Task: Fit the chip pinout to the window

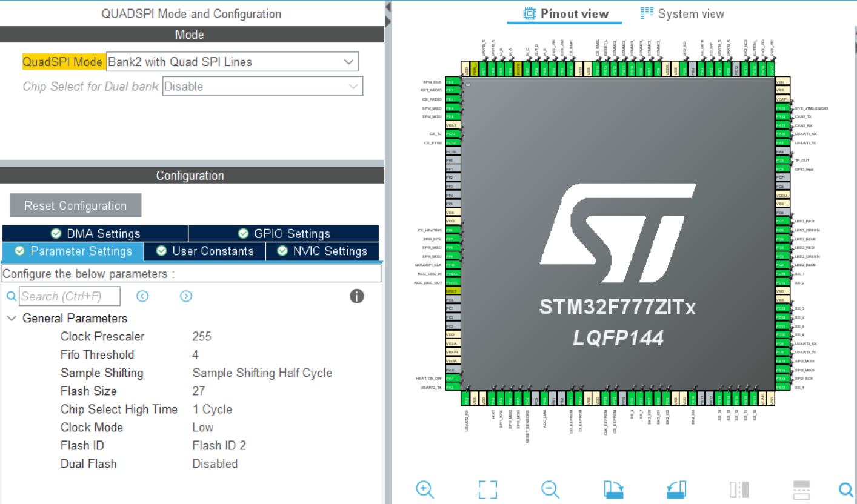Action: [x=487, y=489]
